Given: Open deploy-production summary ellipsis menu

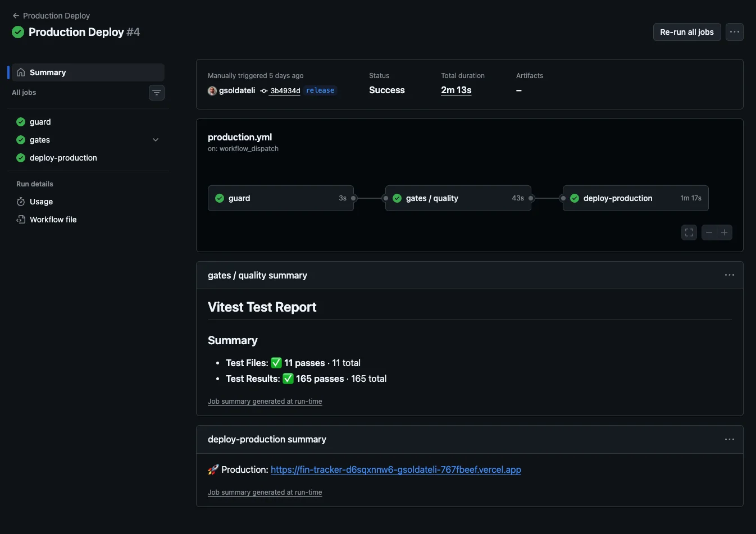Looking at the screenshot, I should 730,439.
